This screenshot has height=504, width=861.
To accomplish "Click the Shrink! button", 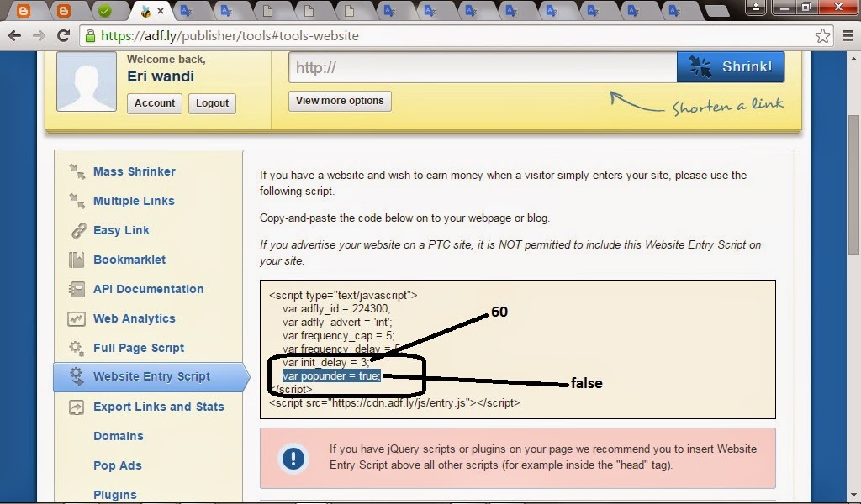I will pos(731,67).
